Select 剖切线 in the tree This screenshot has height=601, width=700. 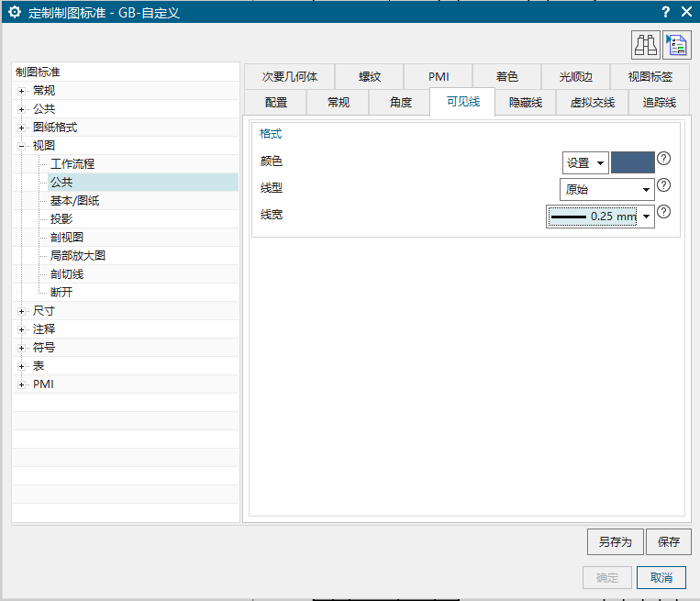pyautogui.click(x=67, y=273)
